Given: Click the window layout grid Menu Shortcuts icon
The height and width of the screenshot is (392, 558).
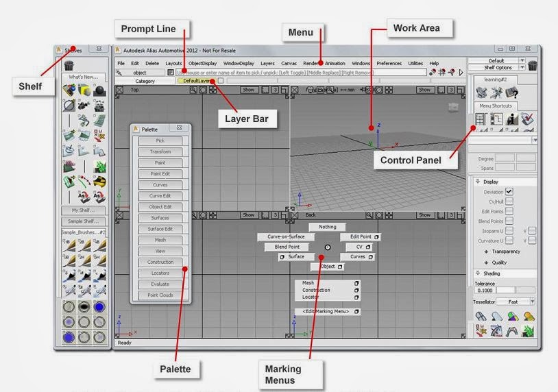Looking at the screenshot, I should (481, 119).
